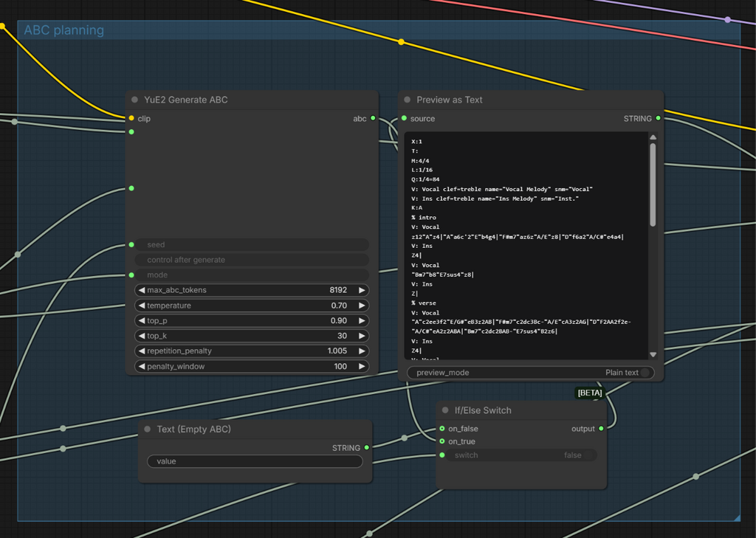Click the switch input socket
Image resolution: width=756 pixels, height=538 pixels.
pyautogui.click(x=442, y=455)
